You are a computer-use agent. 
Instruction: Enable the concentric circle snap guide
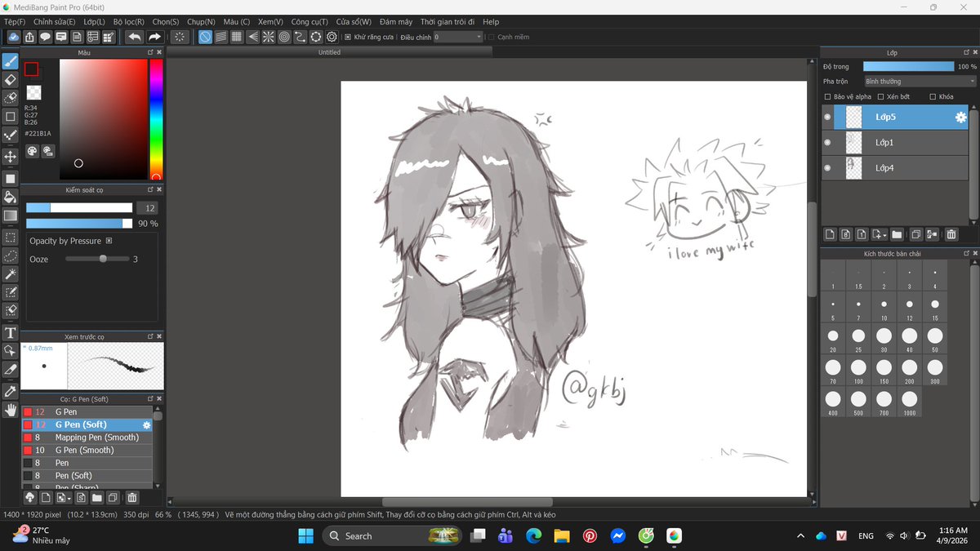(284, 37)
